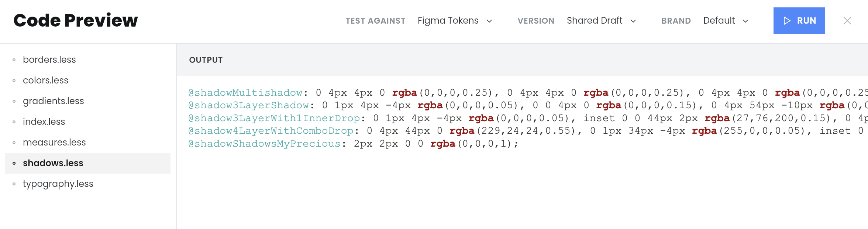This screenshot has width=868, height=229.
Task: Open the Default brand dropdown
Action: pyautogui.click(x=726, y=21)
